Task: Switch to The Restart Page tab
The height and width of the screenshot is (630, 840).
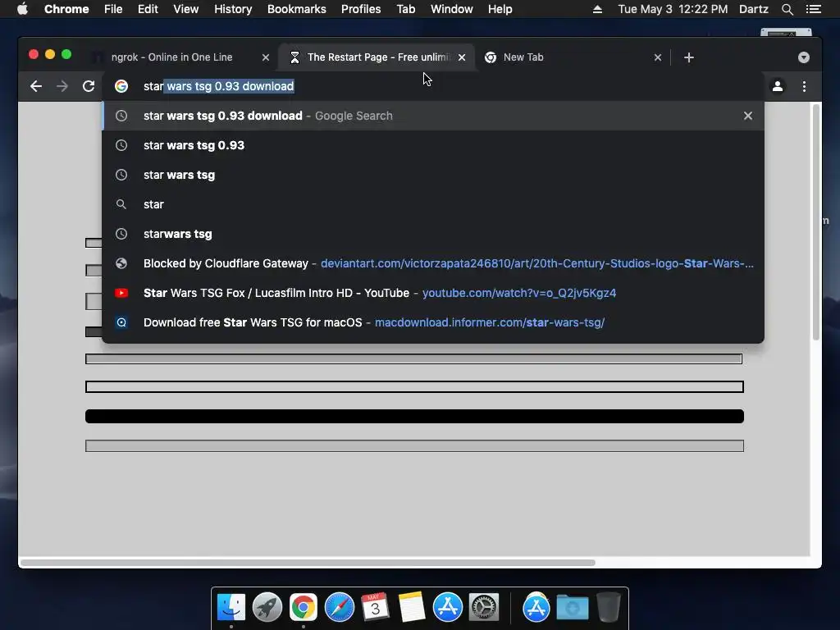Action: [376, 57]
